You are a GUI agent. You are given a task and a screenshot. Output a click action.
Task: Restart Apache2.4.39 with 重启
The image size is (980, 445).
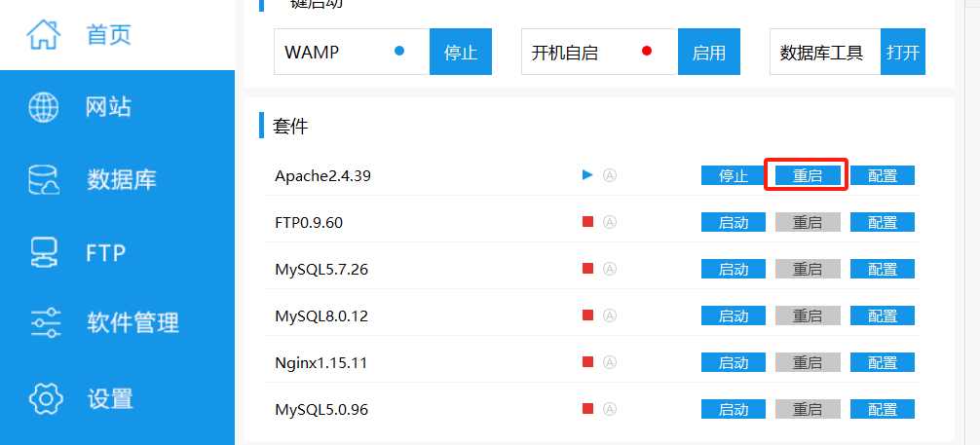(808, 175)
